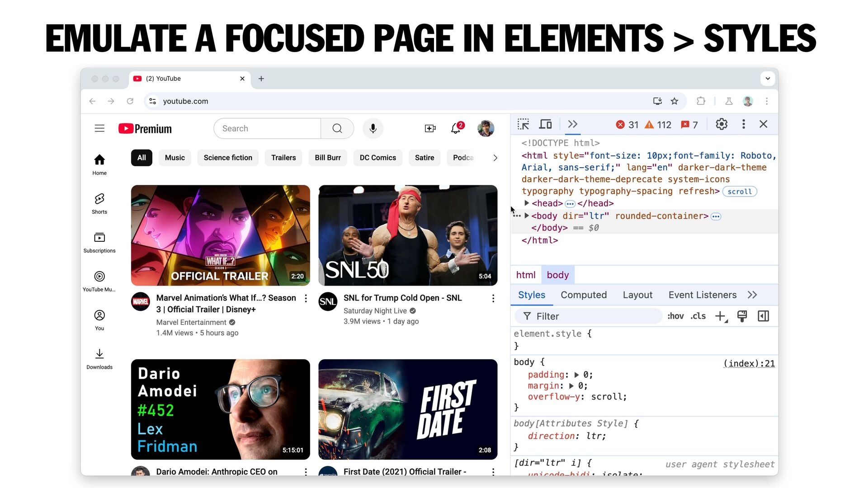
Task: Click the YouTube search input field
Action: (268, 128)
